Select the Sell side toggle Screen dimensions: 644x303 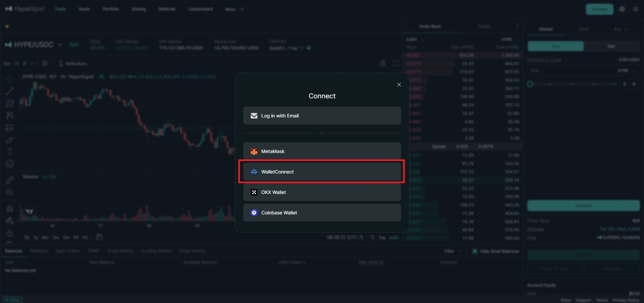(x=611, y=46)
